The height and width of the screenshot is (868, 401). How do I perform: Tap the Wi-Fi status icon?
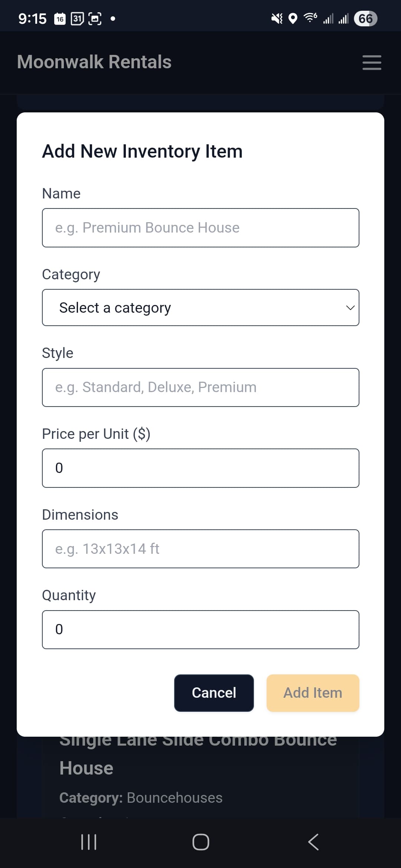point(310,18)
